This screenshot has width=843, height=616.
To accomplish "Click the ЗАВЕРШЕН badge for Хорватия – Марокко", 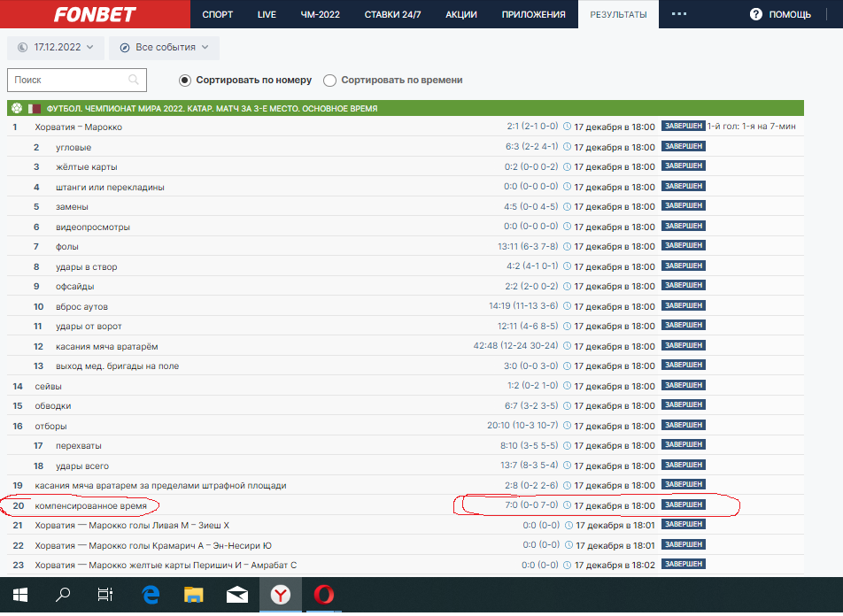I will point(683,127).
